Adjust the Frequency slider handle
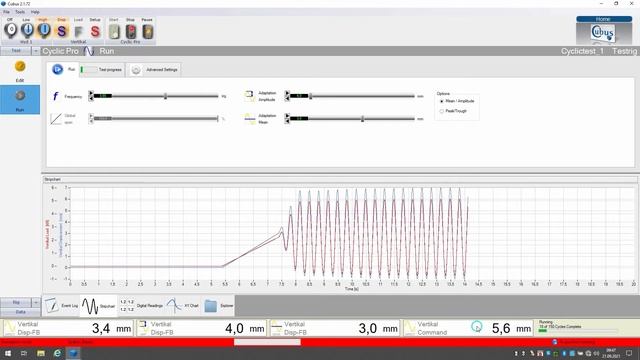Screen dimensions: 640x360 click(165, 96)
